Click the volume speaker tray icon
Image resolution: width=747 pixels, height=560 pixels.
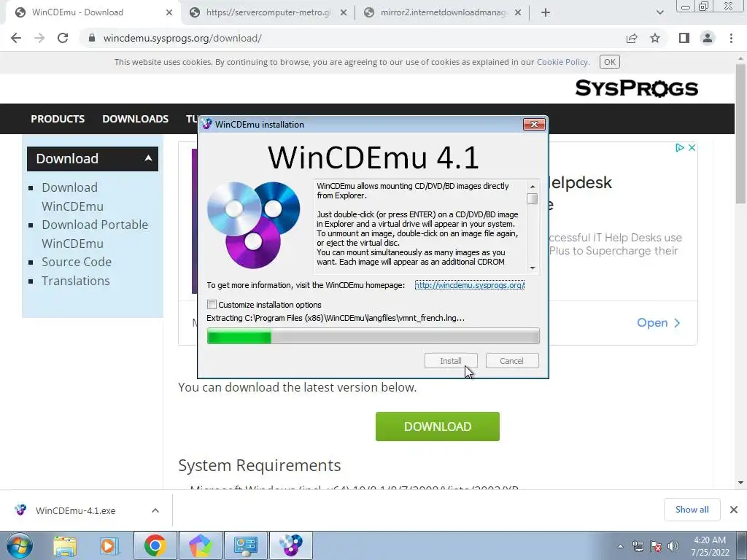(x=673, y=546)
